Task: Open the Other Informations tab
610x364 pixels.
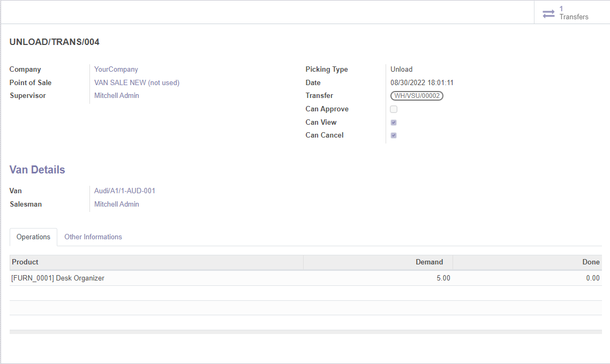Action: [93, 237]
